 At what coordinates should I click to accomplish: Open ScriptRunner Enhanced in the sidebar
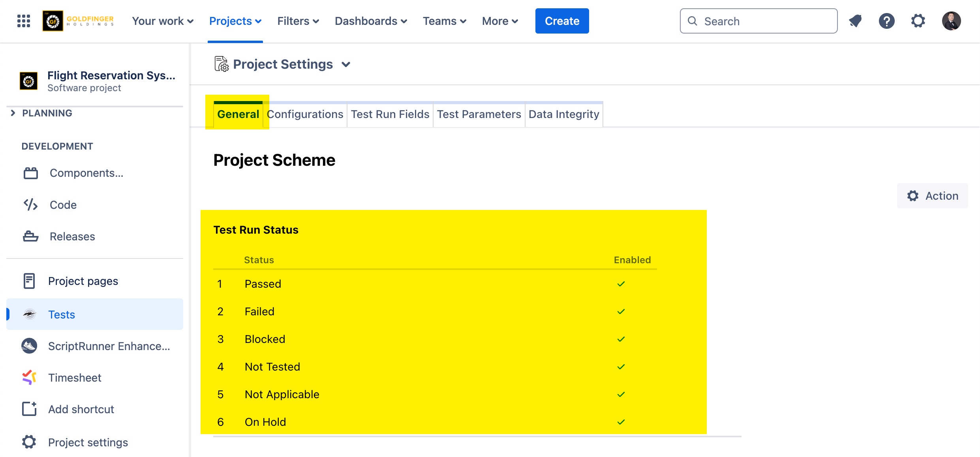[109, 346]
